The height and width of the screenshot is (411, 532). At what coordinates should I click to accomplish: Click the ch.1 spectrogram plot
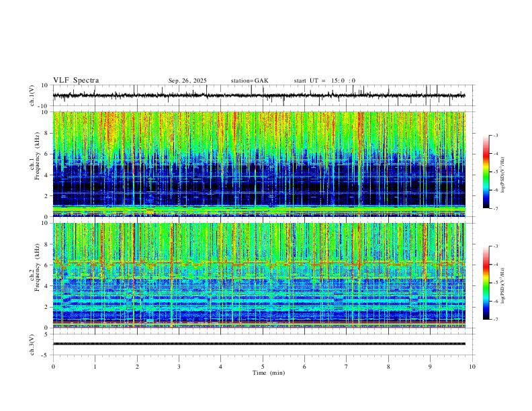pos(259,164)
